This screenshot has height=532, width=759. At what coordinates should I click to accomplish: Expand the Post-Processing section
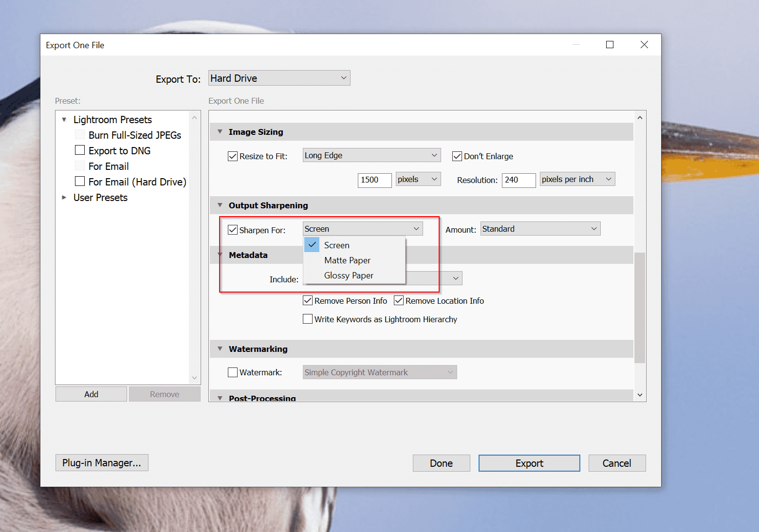[x=220, y=398]
